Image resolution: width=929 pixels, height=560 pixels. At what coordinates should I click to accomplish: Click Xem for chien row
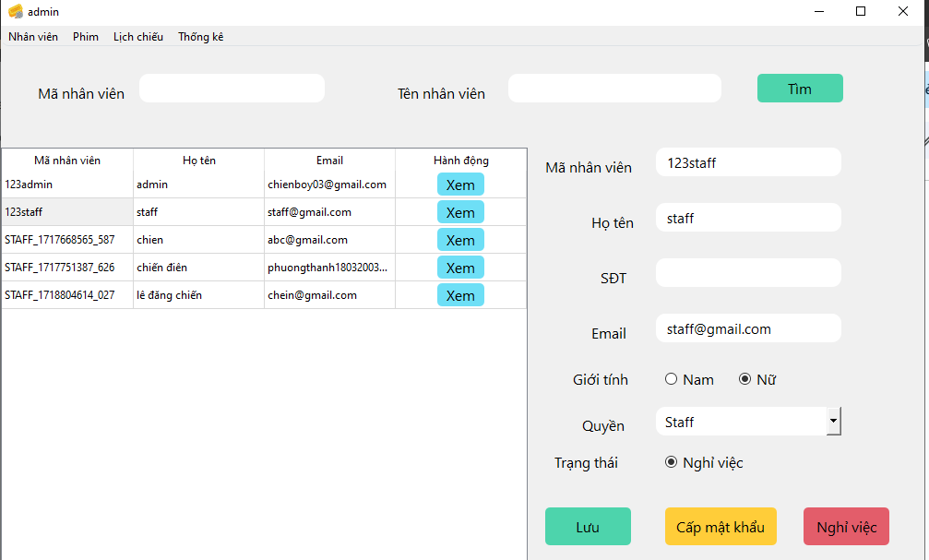pos(460,240)
